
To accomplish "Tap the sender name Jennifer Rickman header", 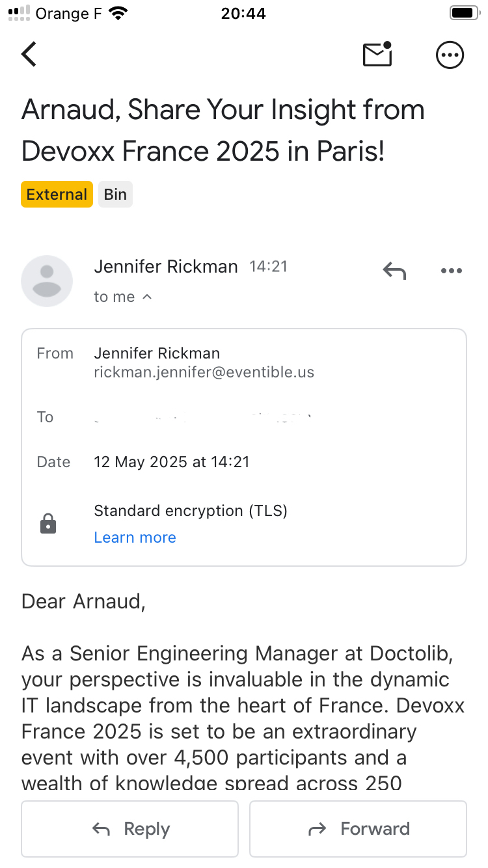I will (x=165, y=266).
